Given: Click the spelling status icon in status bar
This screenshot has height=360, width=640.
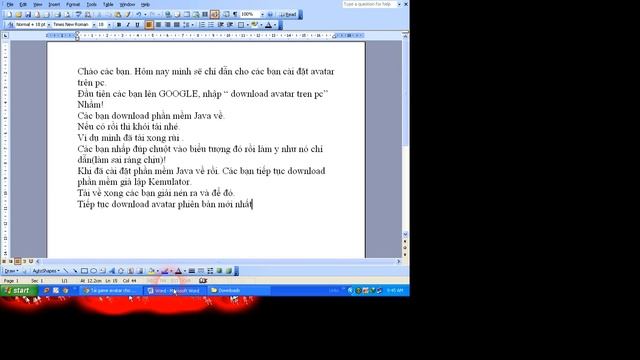Looking at the screenshot, I should (x=203, y=281).
